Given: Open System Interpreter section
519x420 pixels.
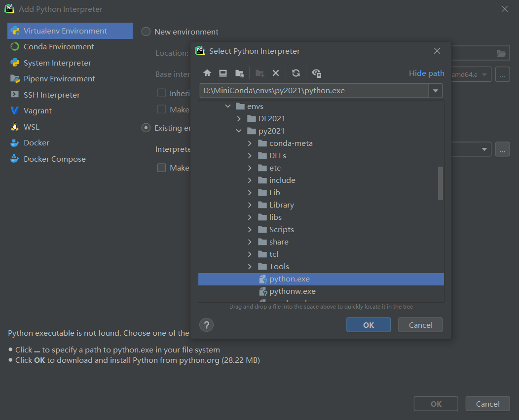Looking at the screenshot, I should [x=70, y=63].
